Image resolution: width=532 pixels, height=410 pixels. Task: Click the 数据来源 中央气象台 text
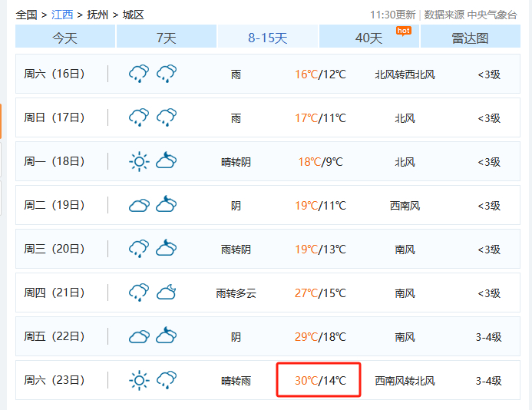[471, 15]
